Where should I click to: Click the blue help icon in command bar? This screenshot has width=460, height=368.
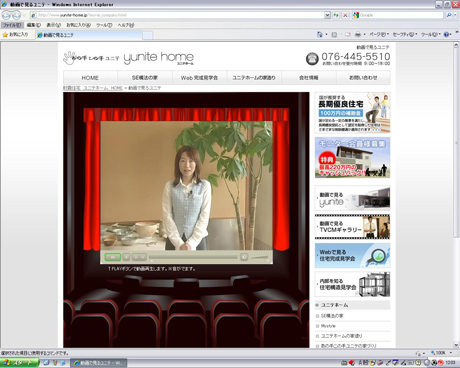[446, 34]
